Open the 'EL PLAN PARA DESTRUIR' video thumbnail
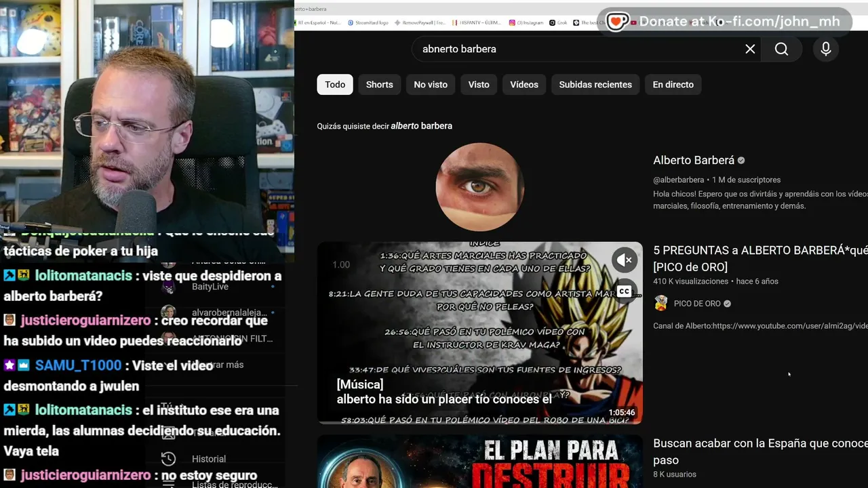Viewport: 868px width, 488px height. pyautogui.click(x=479, y=462)
